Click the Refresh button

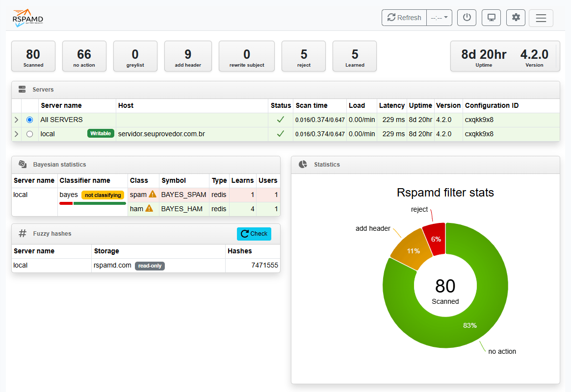point(404,18)
